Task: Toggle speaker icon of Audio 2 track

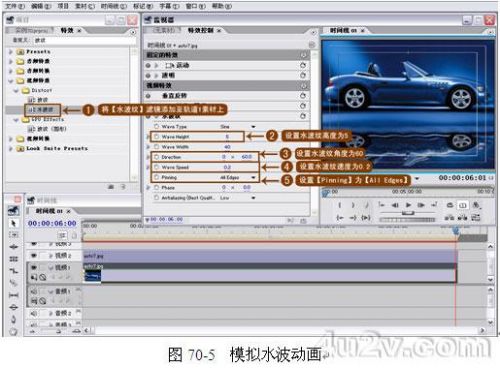Action: [34, 313]
